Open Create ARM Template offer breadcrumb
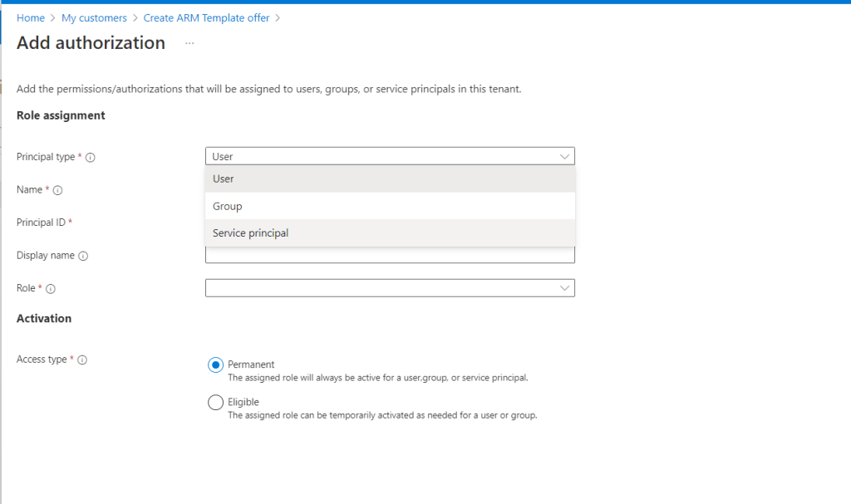 206,17
